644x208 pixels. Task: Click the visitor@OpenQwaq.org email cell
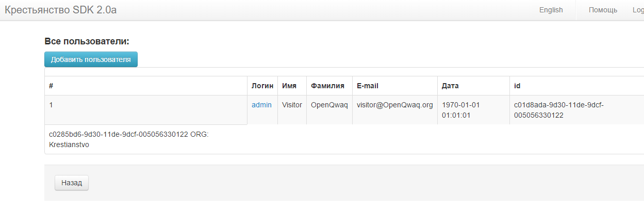(x=395, y=110)
